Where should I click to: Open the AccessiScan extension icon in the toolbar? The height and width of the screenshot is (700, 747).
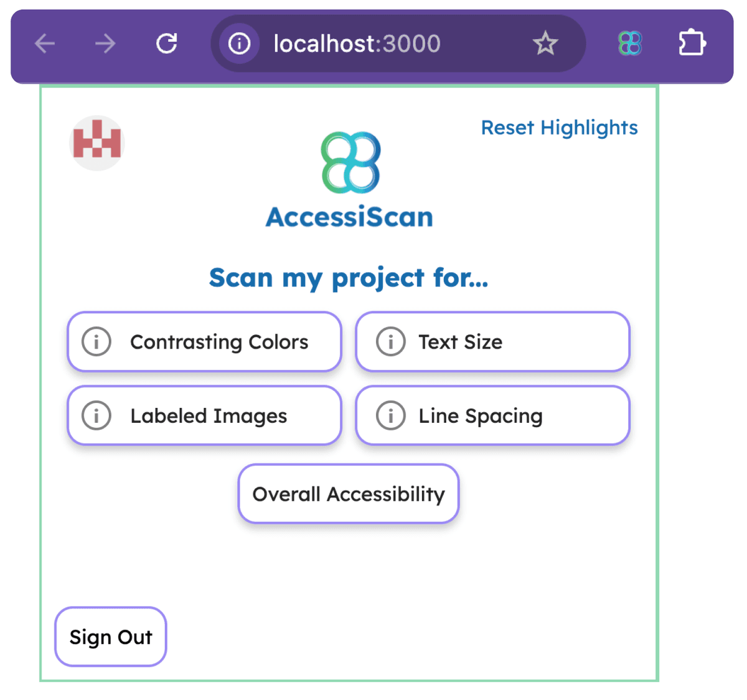click(629, 44)
